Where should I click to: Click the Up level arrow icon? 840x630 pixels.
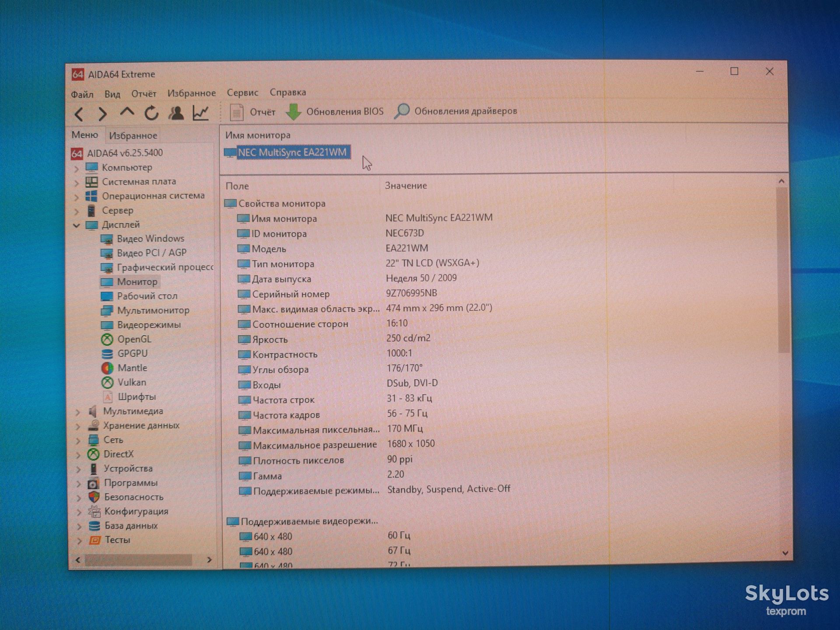127,112
